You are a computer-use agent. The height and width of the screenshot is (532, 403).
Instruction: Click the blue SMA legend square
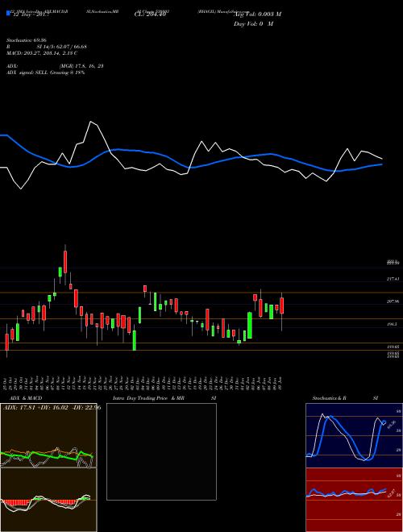tap(8, 14)
